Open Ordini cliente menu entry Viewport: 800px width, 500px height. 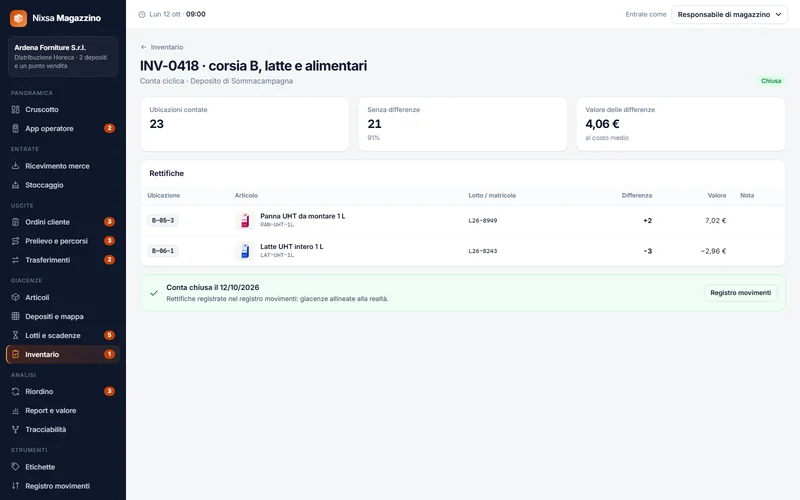click(63, 222)
